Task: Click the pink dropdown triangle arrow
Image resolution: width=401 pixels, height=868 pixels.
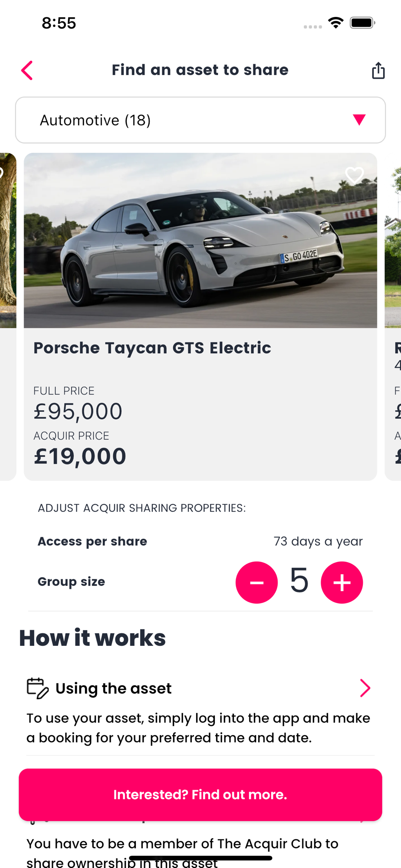Action: click(359, 120)
